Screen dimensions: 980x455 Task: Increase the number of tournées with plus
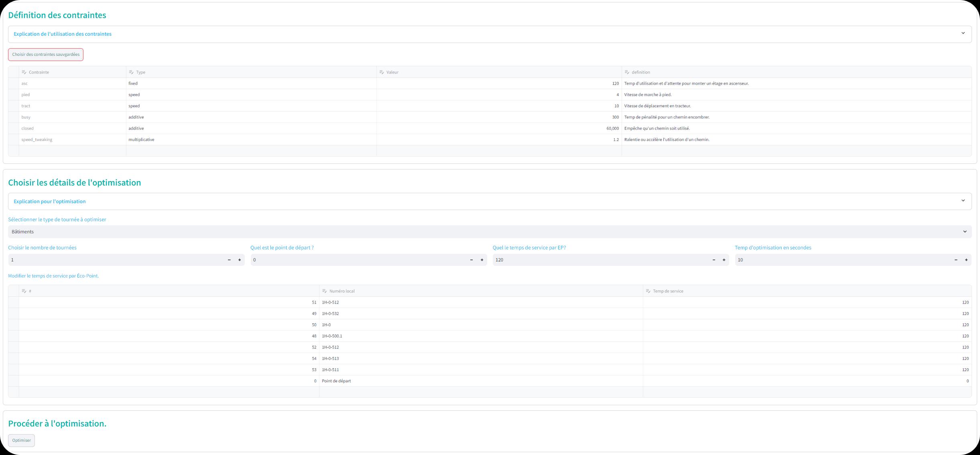coord(240,260)
